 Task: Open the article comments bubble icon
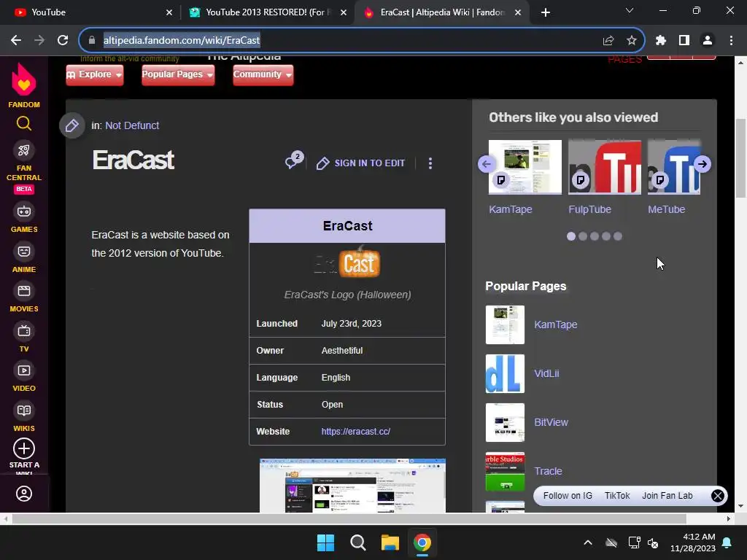[293, 161]
